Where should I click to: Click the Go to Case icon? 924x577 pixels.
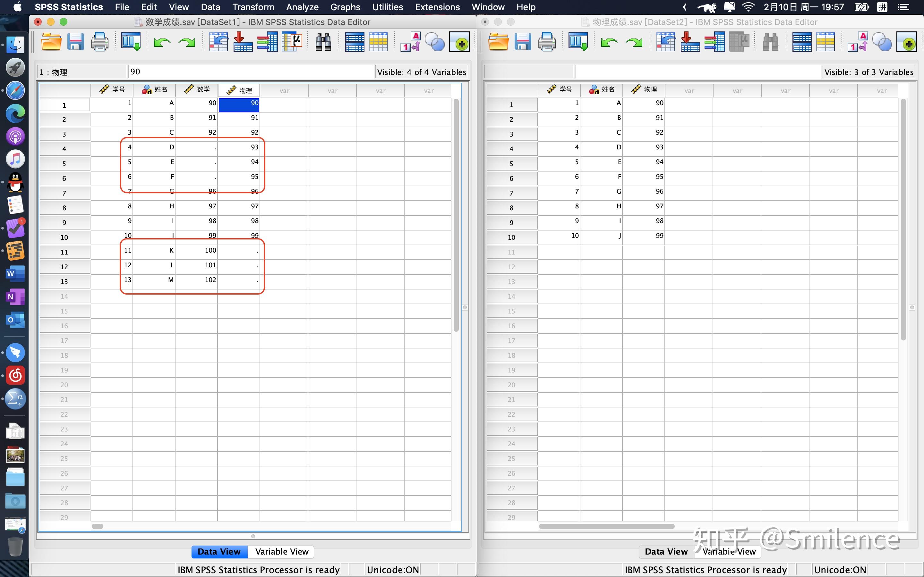pos(218,42)
